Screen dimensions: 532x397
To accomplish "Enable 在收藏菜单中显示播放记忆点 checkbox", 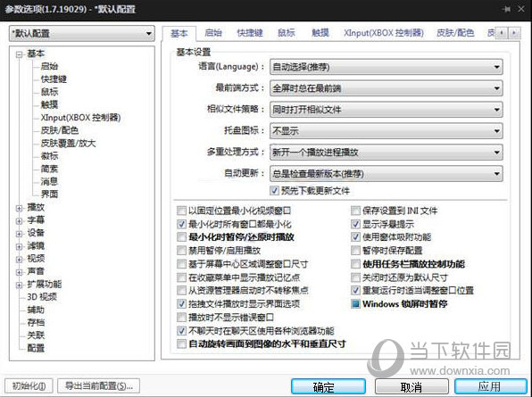I will (x=181, y=277).
